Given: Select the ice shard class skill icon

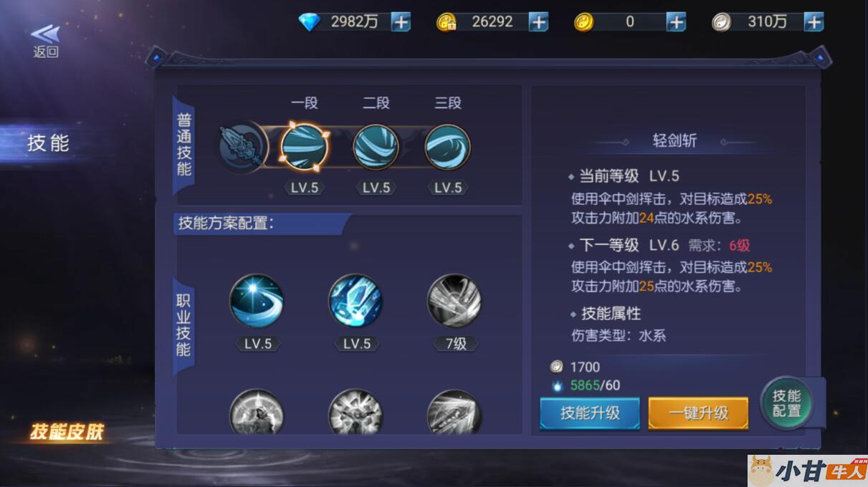Looking at the screenshot, I should [x=356, y=301].
